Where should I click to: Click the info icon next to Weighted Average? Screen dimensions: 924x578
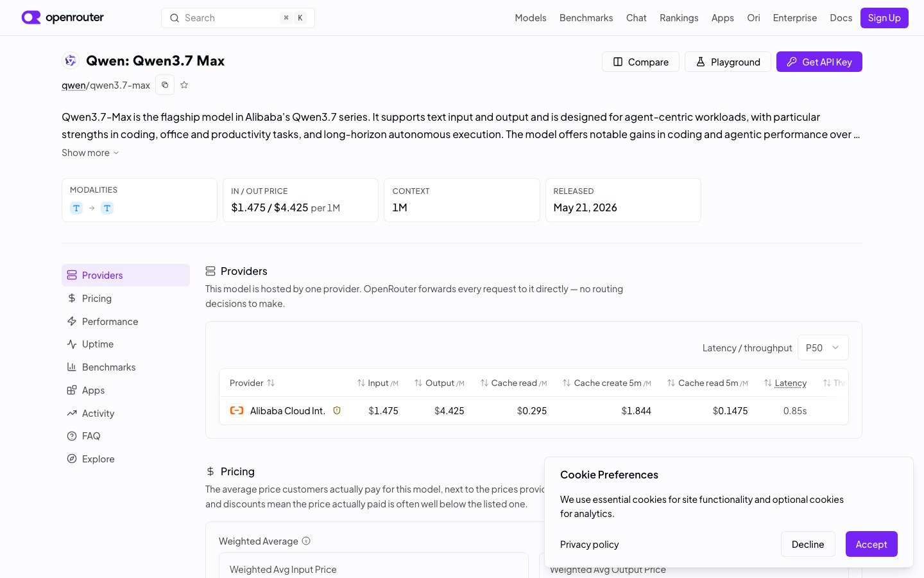pyautogui.click(x=306, y=541)
